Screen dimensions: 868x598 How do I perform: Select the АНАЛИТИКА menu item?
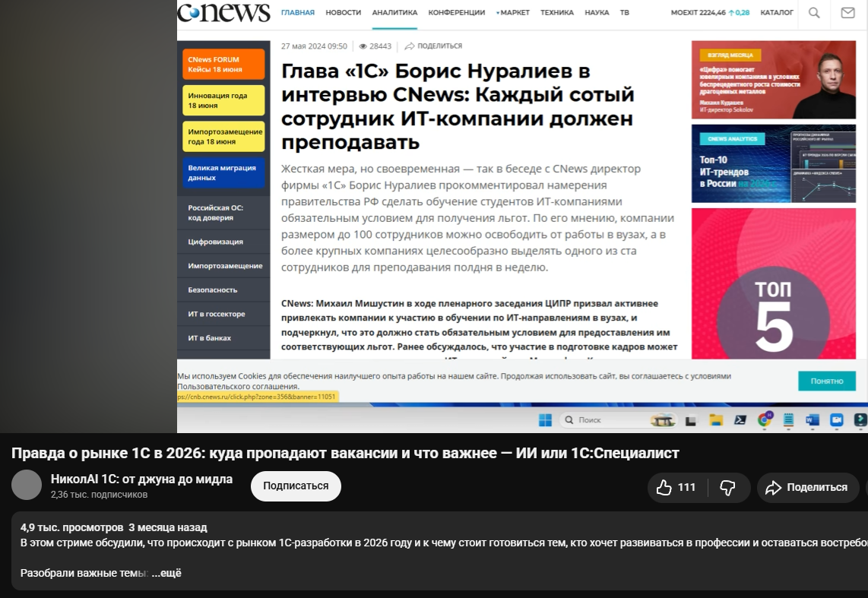coord(394,12)
